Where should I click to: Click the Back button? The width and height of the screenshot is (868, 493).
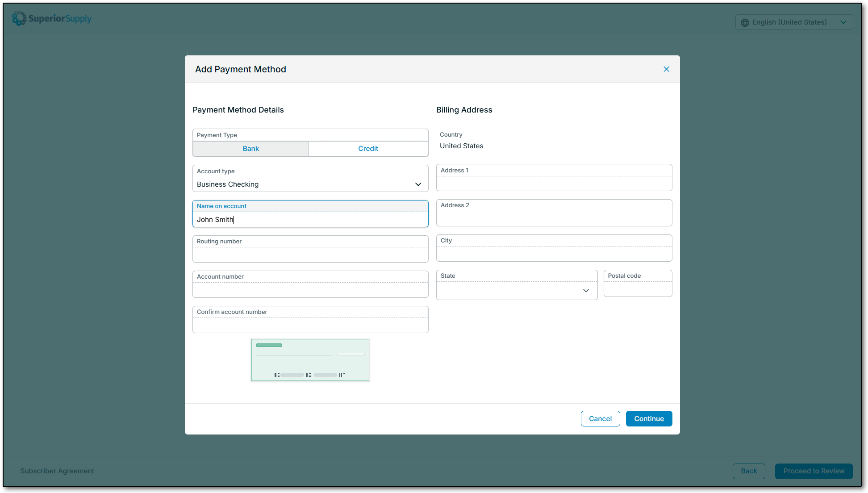pos(749,471)
